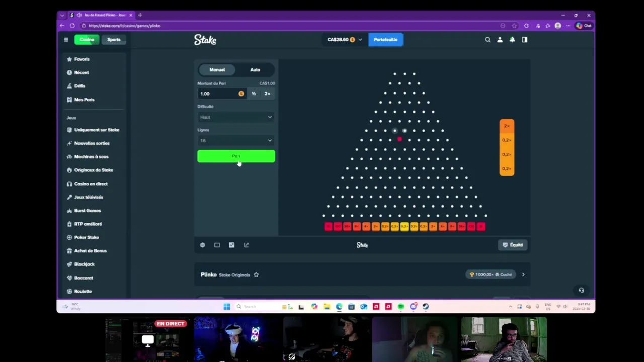
Task: Toggle the side panel layout icon
Action: (x=524, y=40)
